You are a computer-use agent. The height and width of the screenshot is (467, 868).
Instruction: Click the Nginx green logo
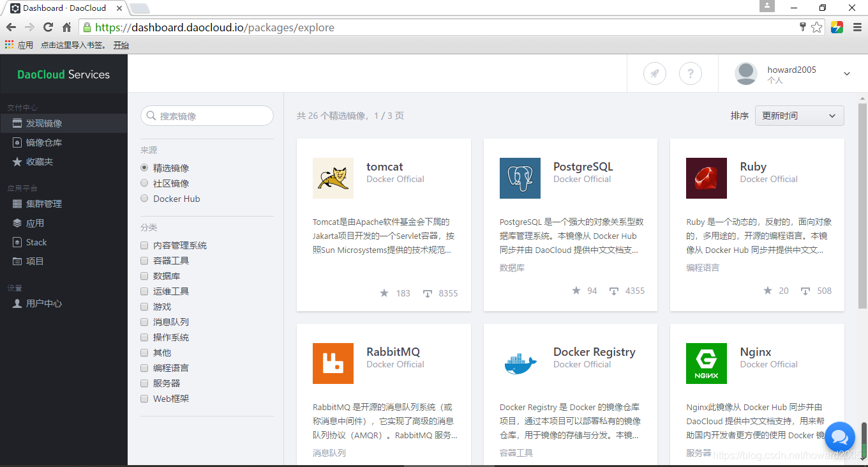pyautogui.click(x=707, y=364)
